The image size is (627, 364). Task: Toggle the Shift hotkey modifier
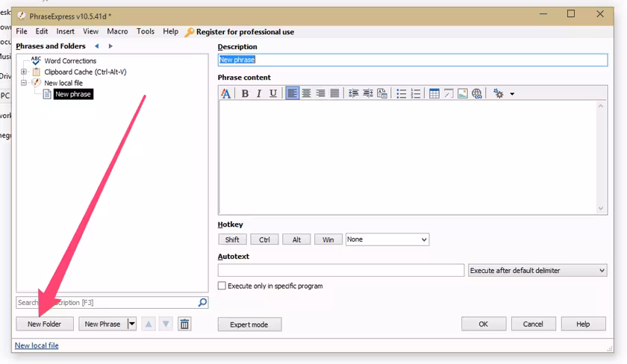point(232,239)
